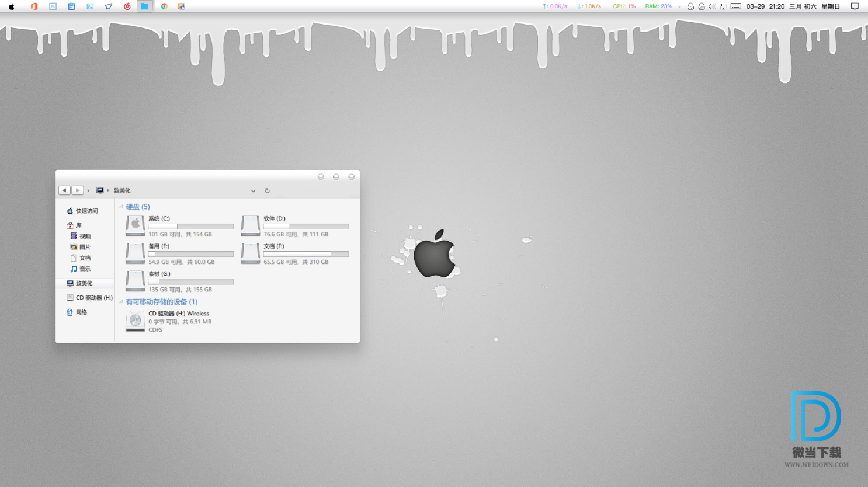868x487 pixels.
Task: Open address bar history dropdown chevron
Action: (x=253, y=191)
